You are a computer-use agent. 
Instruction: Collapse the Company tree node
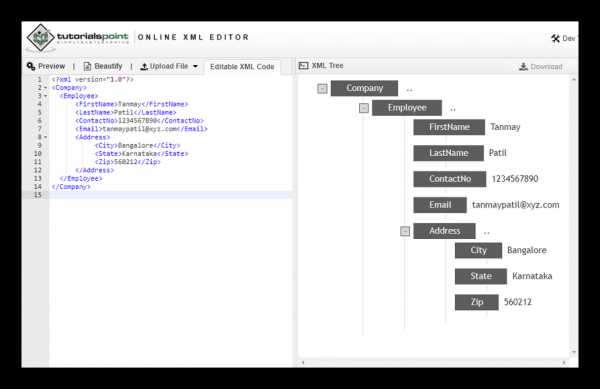322,89
